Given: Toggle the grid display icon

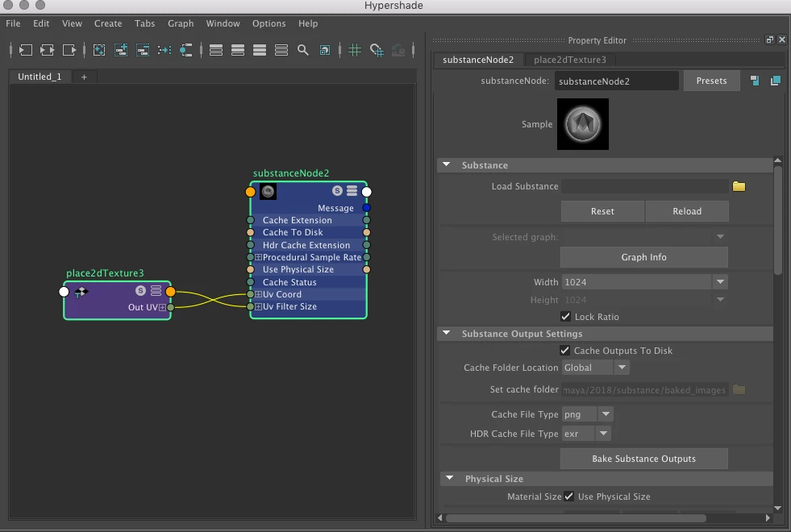Looking at the screenshot, I should [x=355, y=50].
